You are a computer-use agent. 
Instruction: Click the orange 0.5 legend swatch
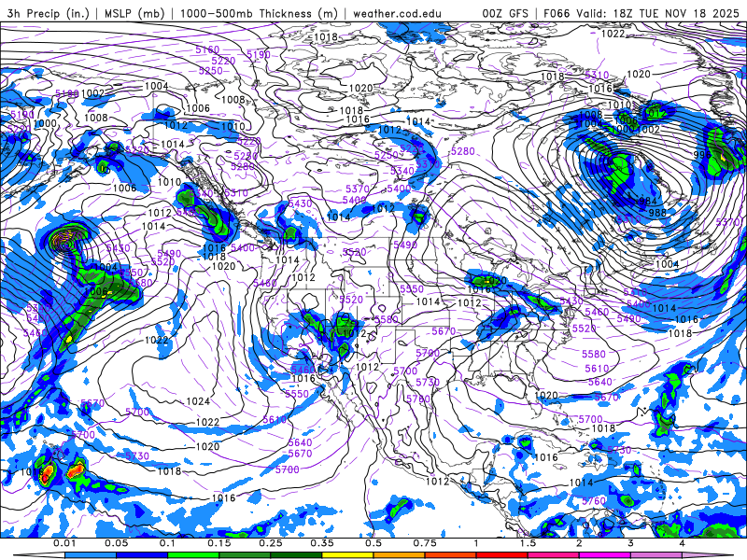pyautogui.click(x=400, y=555)
